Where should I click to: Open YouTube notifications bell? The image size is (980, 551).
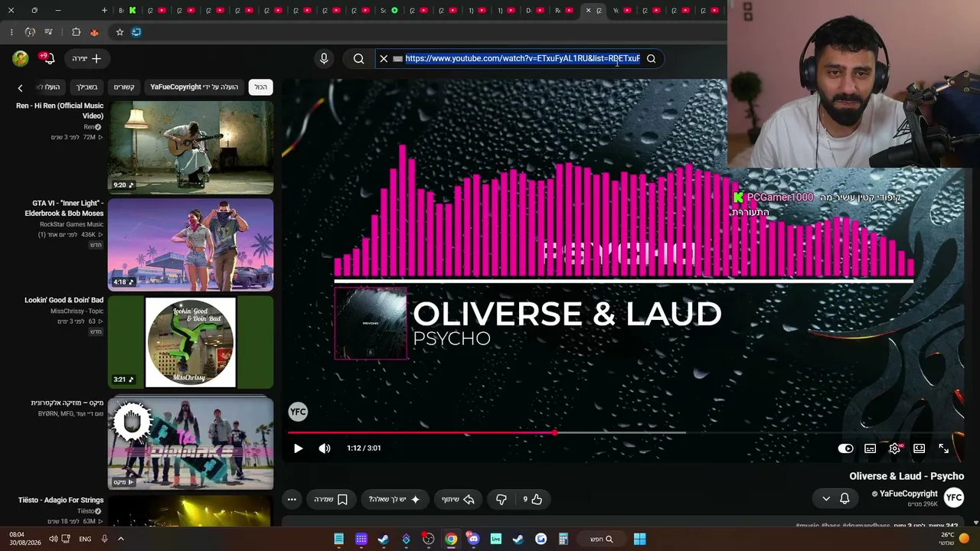48,59
